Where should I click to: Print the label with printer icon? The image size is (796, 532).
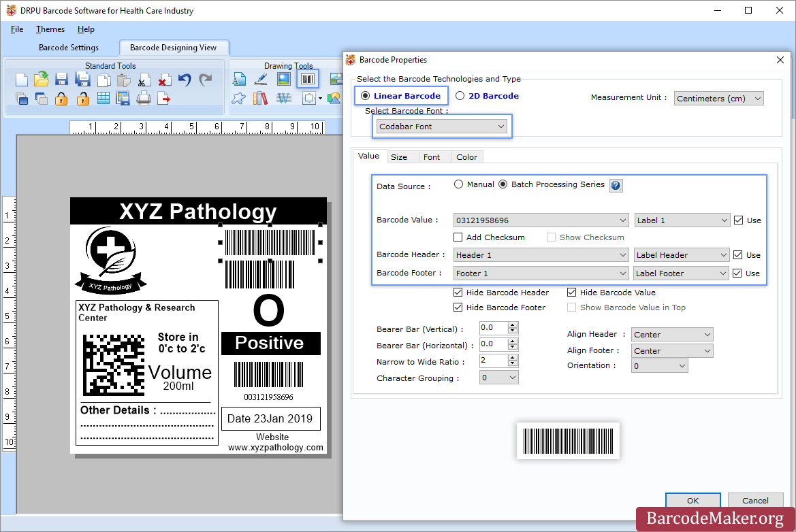click(x=144, y=98)
